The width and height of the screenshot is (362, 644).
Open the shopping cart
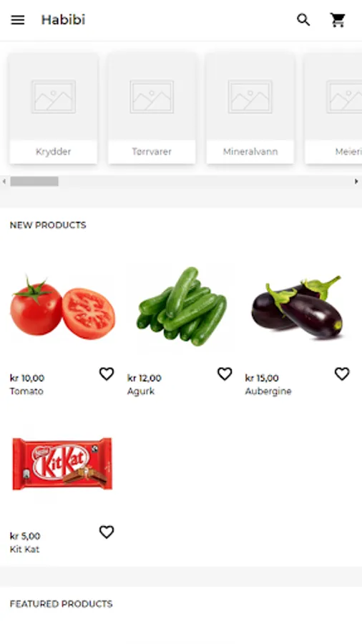coord(338,20)
